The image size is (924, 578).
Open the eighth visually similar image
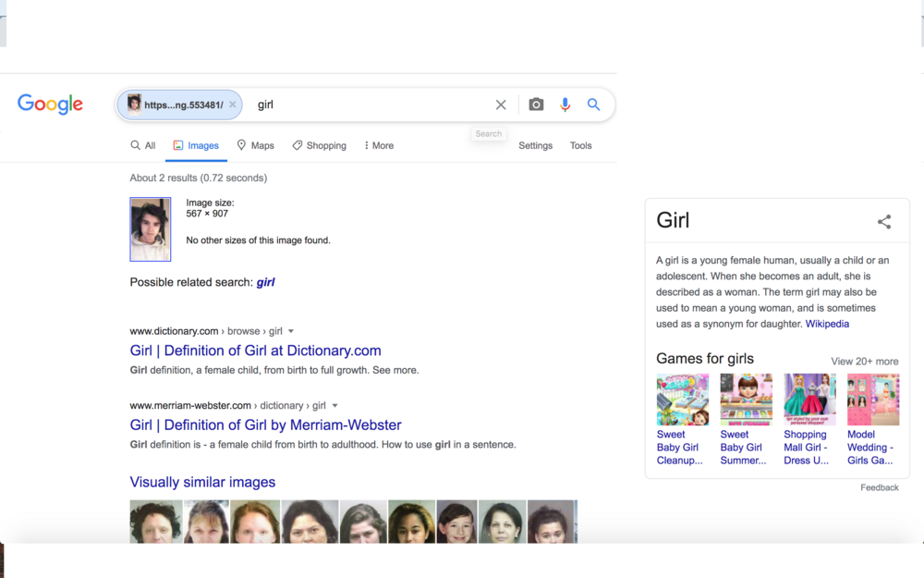click(502, 522)
